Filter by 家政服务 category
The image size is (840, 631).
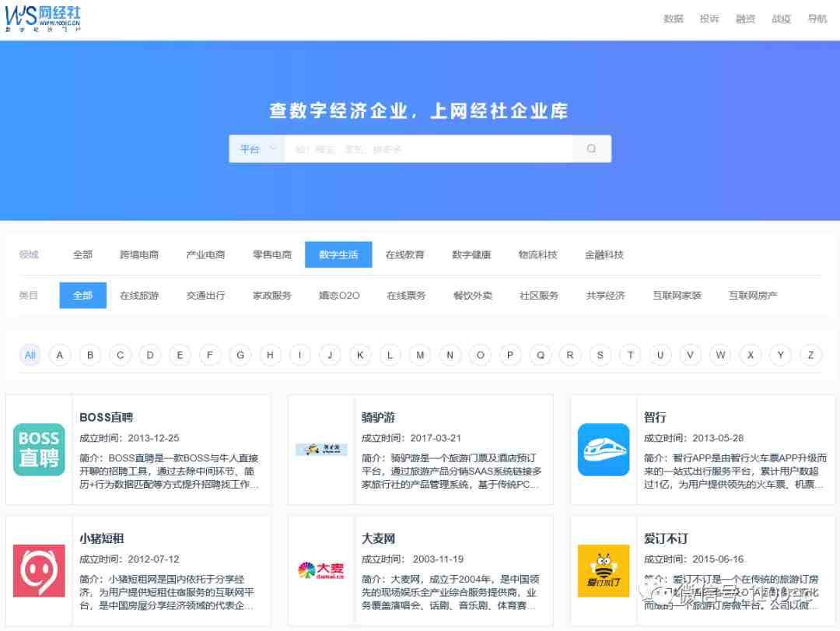point(272,296)
